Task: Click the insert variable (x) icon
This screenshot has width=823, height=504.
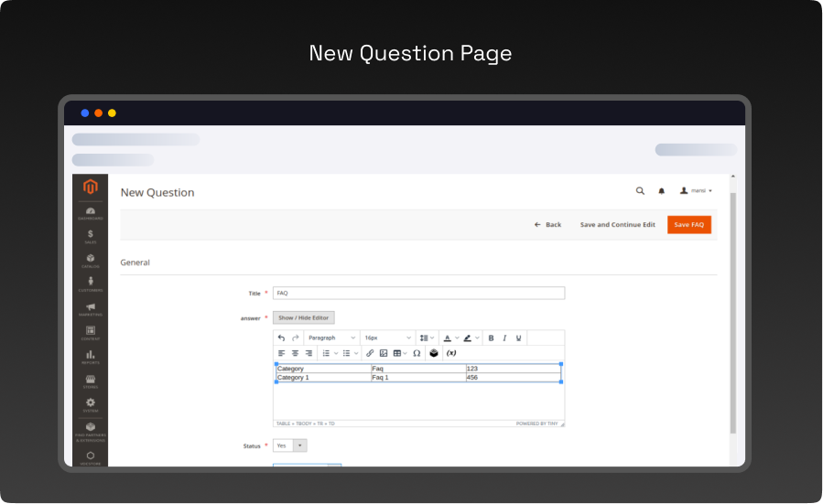Action: [451, 353]
